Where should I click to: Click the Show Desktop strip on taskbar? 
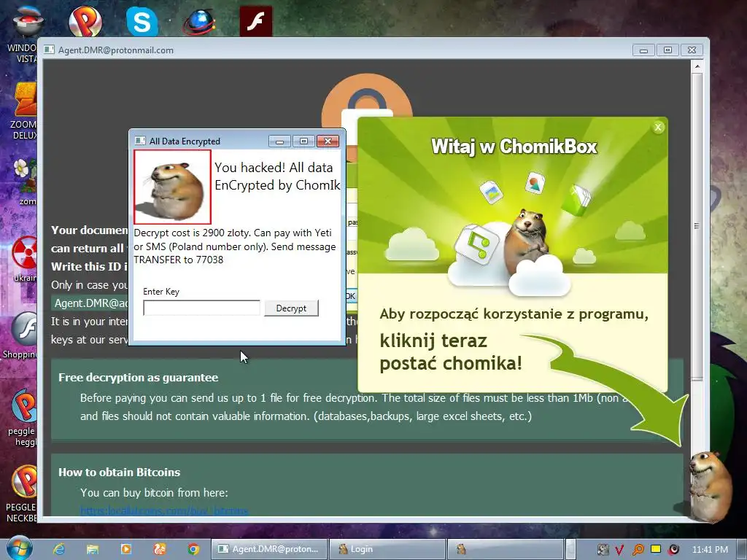[742, 549]
